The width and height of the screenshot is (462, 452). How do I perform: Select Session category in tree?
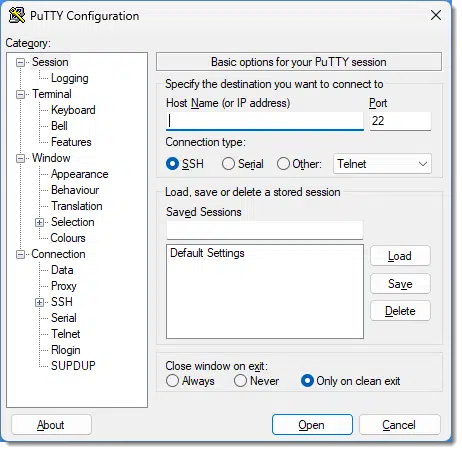point(50,62)
